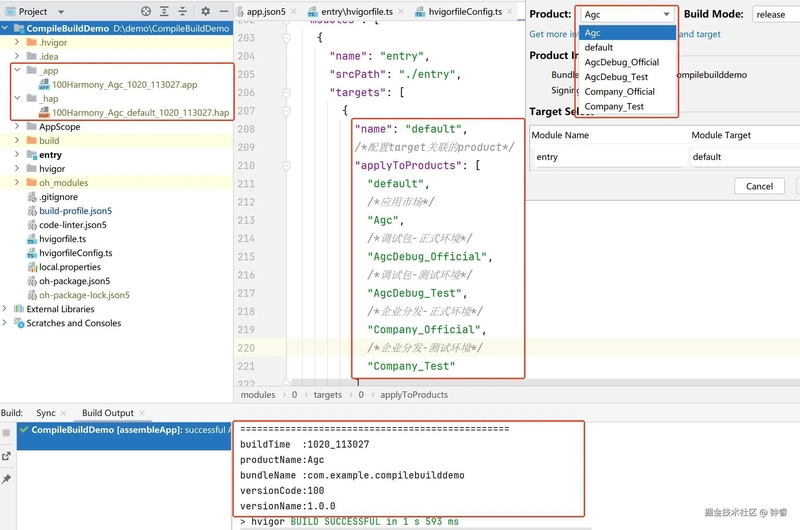Click the Expand All icon in Project toolbar
Screen dimensions: 800x530
[x=164, y=11]
